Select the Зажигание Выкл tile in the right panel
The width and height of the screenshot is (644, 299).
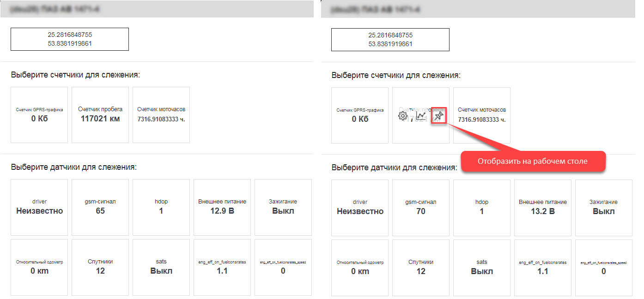click(x=603, y=207)
